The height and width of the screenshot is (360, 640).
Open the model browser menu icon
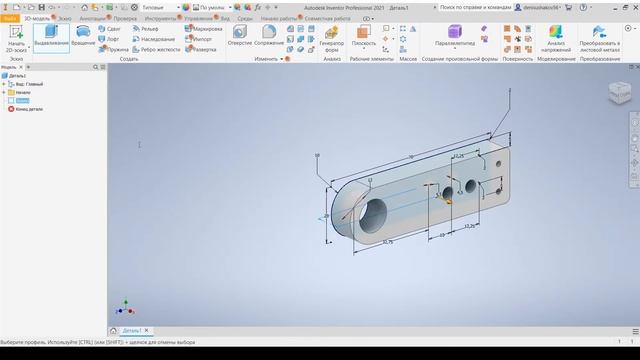coord(103,67)
